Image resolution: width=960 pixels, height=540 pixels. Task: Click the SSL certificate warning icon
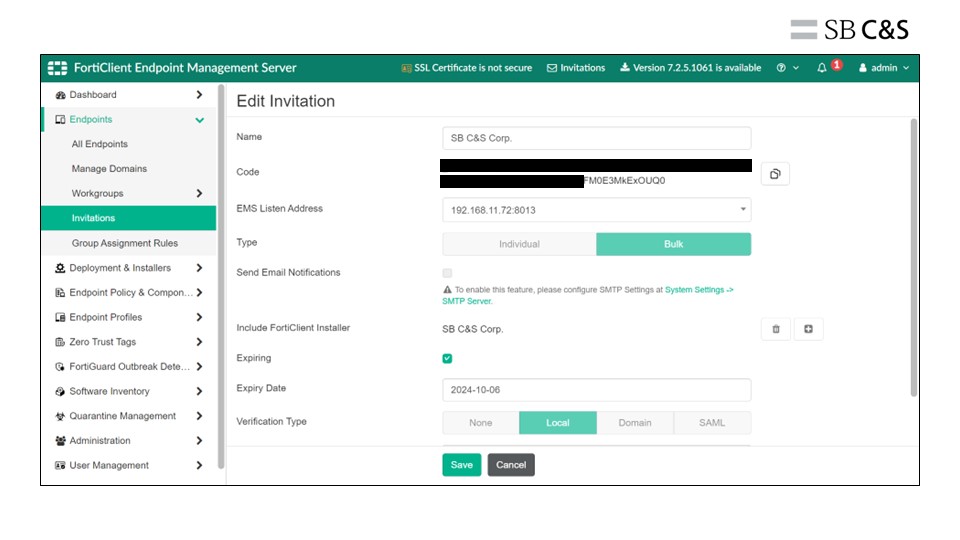tap(406, 68)
